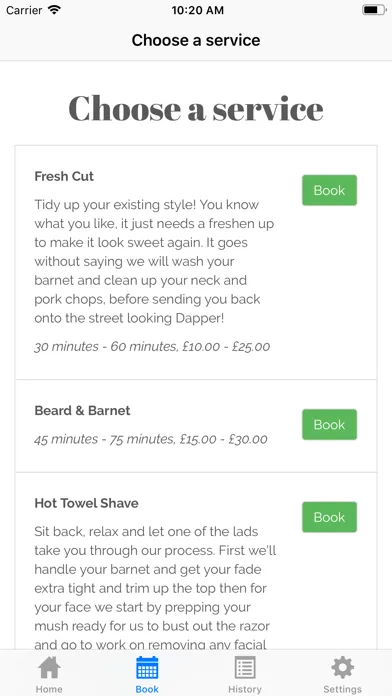Book the Hot Towel Shave service
This screenshot has width=392, height=696.
(x=329, y=517)
